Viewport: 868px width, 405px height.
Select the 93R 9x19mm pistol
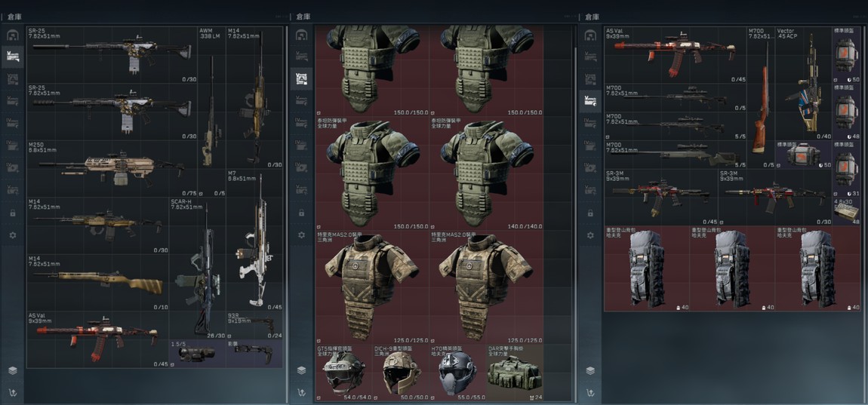tap(254, 325)
